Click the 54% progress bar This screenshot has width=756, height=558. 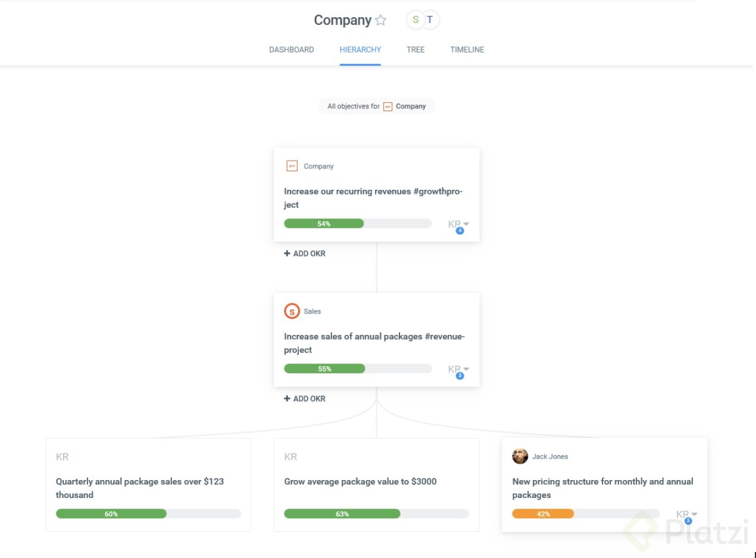[358, 224]
